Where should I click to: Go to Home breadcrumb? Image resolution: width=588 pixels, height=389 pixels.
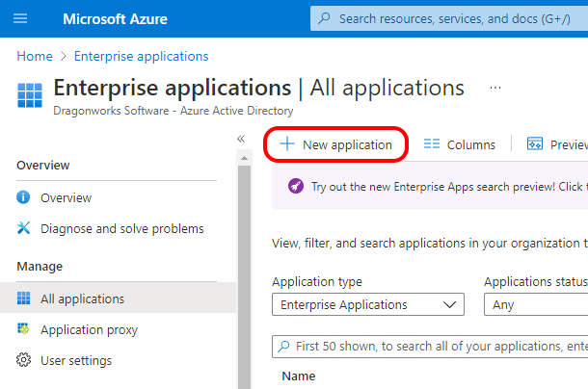click(35, 56)
